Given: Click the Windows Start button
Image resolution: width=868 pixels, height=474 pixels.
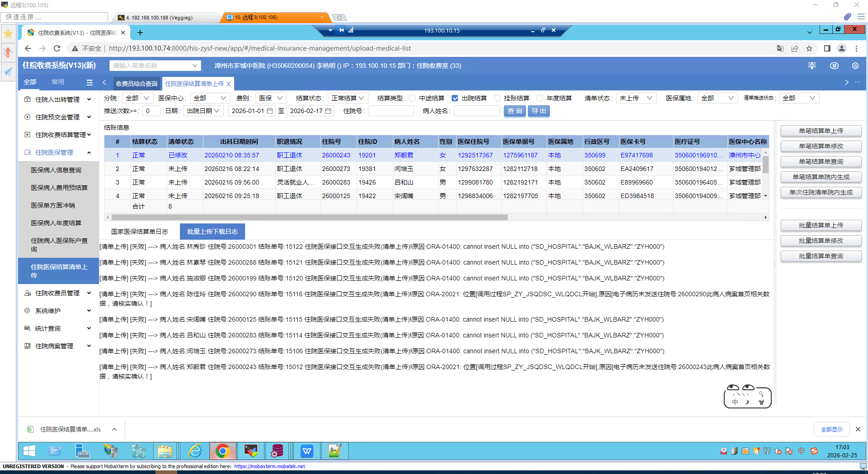Looking at the screenshot, I should click(x=29, y=451).
